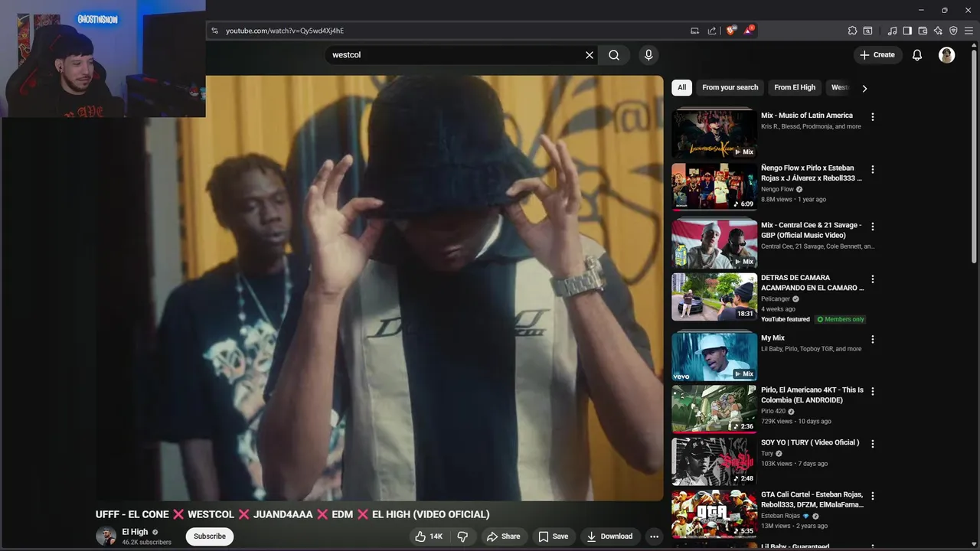The height and width of the screenshot is (551, 980).
Task: Click the page vertical scrollbar
Action: coord(974,158)
